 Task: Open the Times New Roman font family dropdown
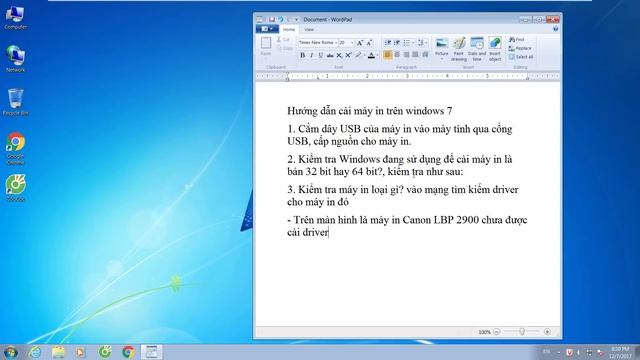(x=336, y=42)
